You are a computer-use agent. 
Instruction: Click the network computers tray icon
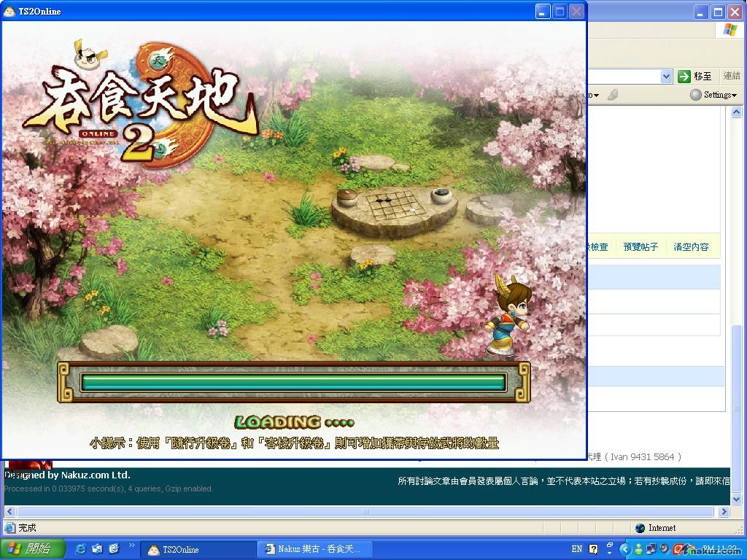[651, 549]
